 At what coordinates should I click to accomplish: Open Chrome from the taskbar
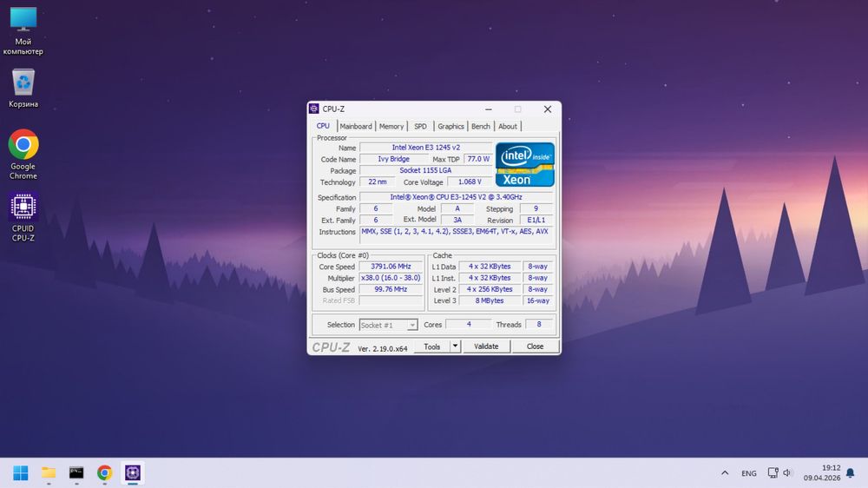pyautogui.click(x=105, y=472)
